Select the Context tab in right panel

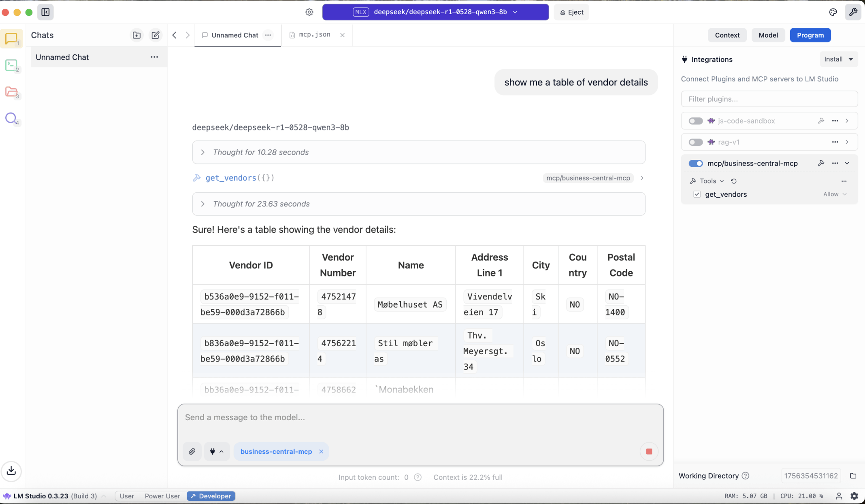click(727, 35)
